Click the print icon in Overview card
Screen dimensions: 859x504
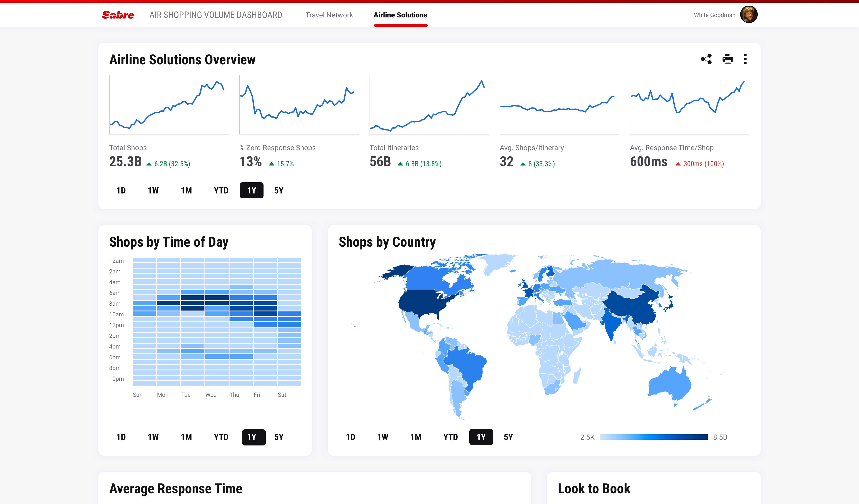(727, 59)
